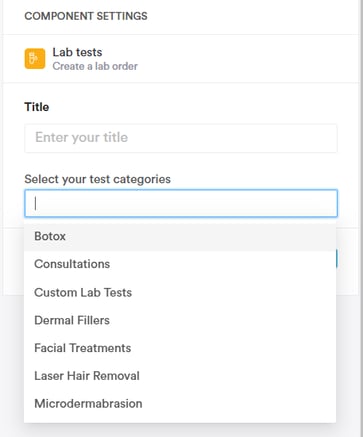Click the COMPONENT SETTINGS header
This screenshot has width=363, height=437.
coord(86,16)
